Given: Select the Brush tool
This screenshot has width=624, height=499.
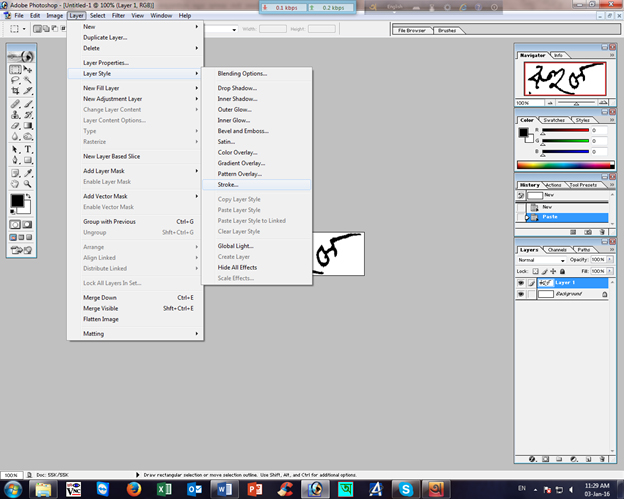Looking at the screenshot, I should point(27,104).
